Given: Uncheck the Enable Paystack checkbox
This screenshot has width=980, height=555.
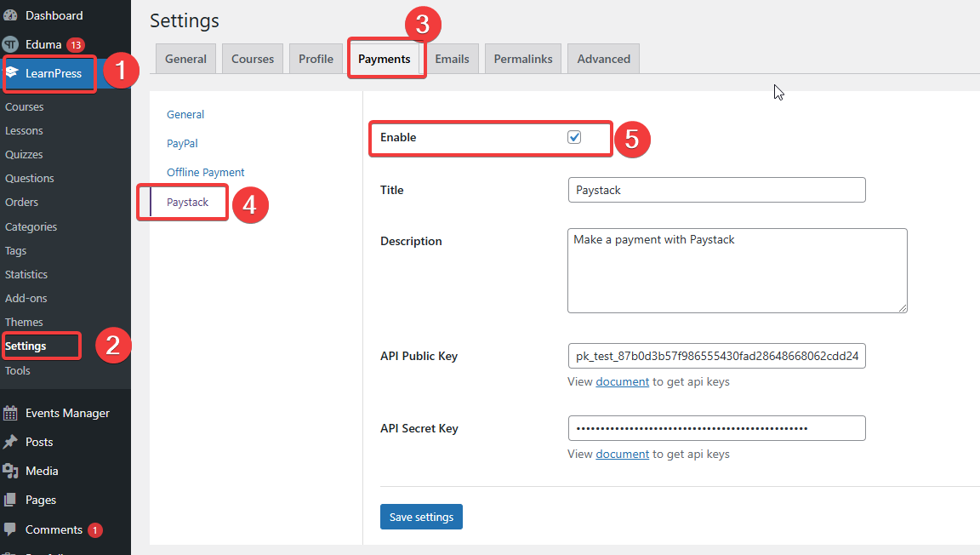Looking at the screenshot, I should coord(574,137).
